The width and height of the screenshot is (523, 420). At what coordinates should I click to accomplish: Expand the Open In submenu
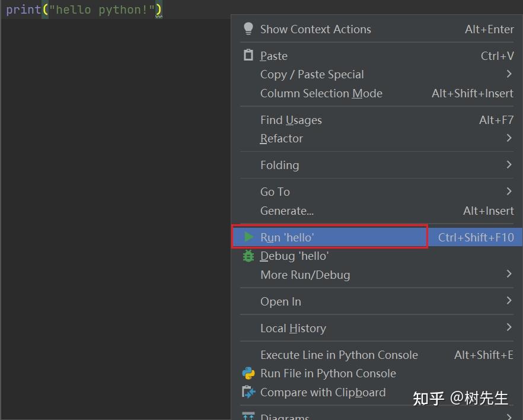(280, 301)
